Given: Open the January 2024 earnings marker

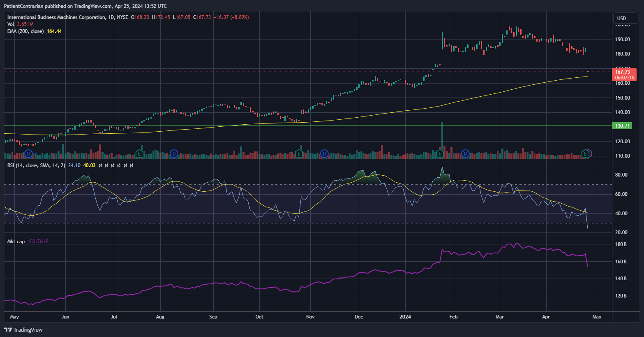Looking at the screenshot, I should click(440, 154).
